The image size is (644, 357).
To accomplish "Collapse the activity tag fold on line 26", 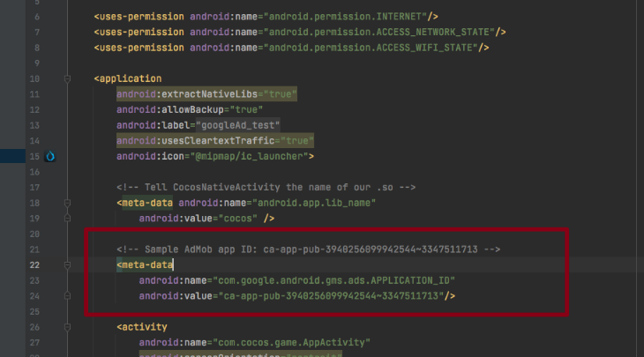I will click(67, 327).
